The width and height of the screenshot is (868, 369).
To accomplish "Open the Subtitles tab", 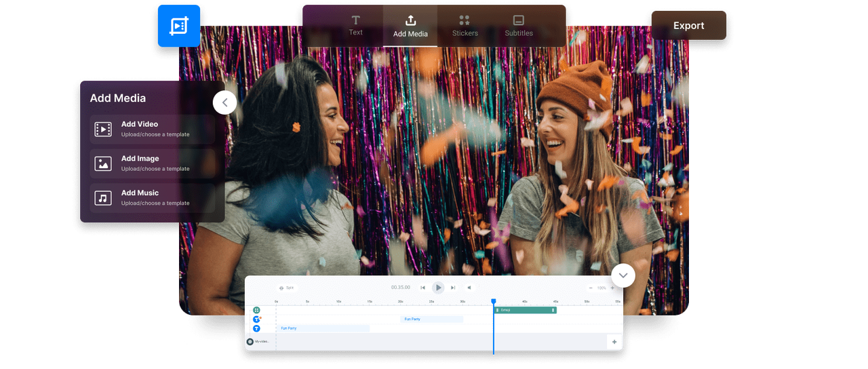I will [x=519, y=26].
